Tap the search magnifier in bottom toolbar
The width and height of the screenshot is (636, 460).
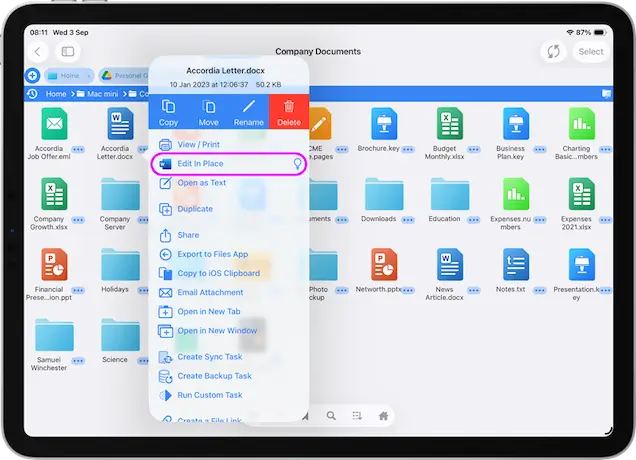point(329,415)
